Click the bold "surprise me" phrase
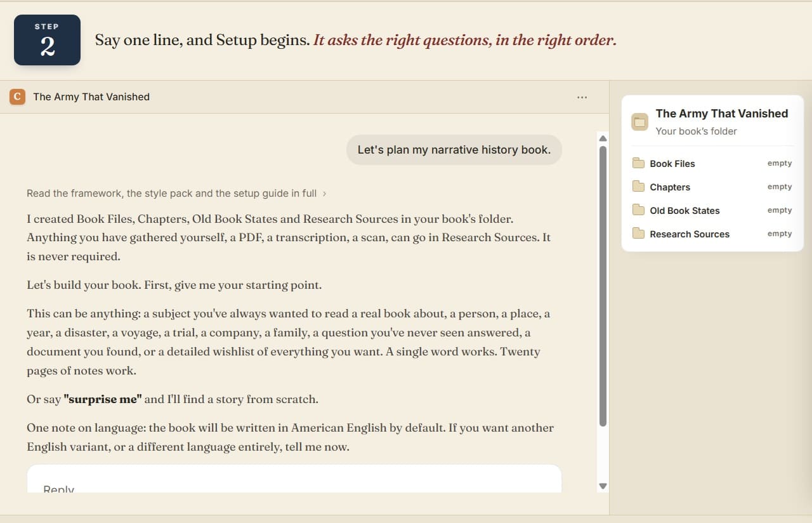812x523 pixels. click(103, 399)
